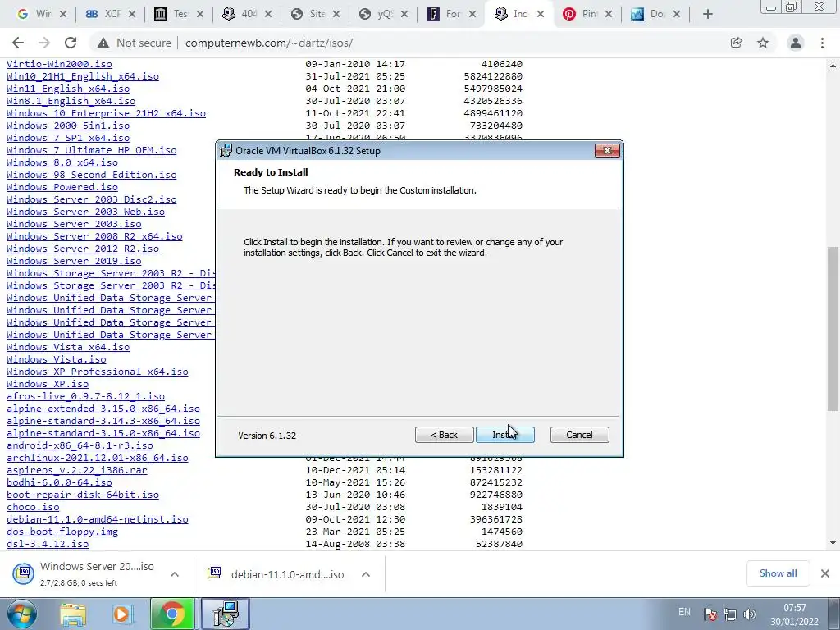
Task: Click volume speaker icon in tray
Action: 750,614
